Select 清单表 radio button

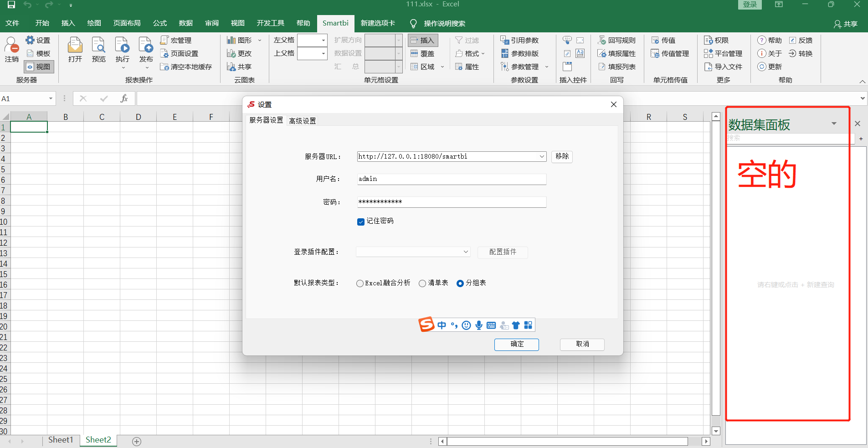422,283
